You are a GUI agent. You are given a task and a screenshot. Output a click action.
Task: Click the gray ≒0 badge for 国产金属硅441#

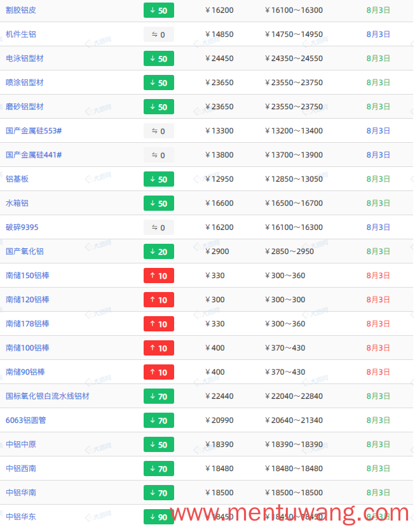point(159,155)
